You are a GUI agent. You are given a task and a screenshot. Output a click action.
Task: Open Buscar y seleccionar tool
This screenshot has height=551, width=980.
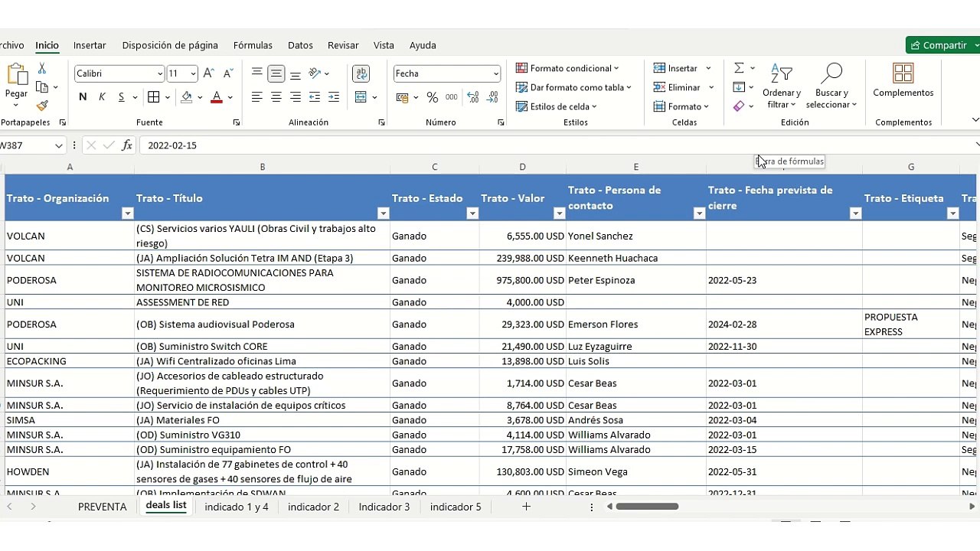pos(831,86)
